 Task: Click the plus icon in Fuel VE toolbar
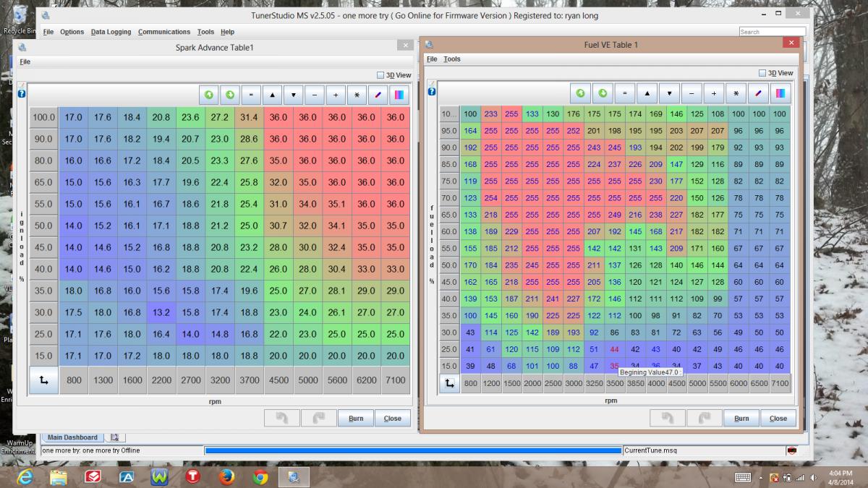(714, 93)
